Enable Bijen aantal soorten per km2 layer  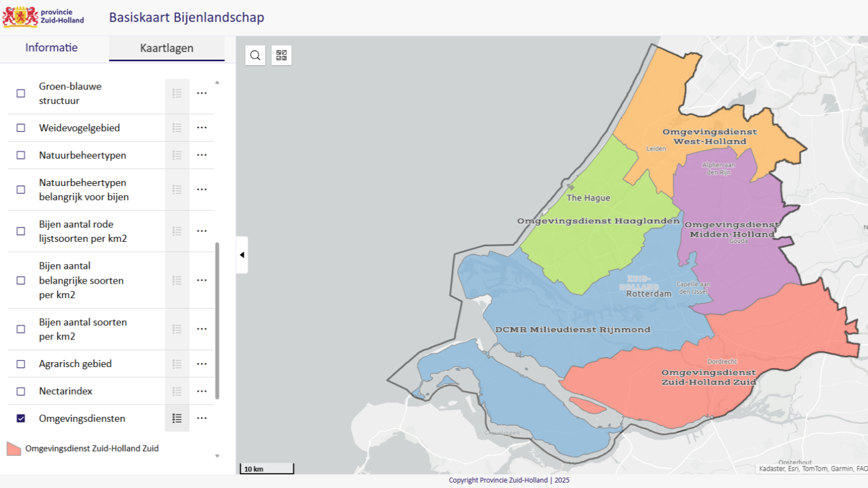(21, 329)
